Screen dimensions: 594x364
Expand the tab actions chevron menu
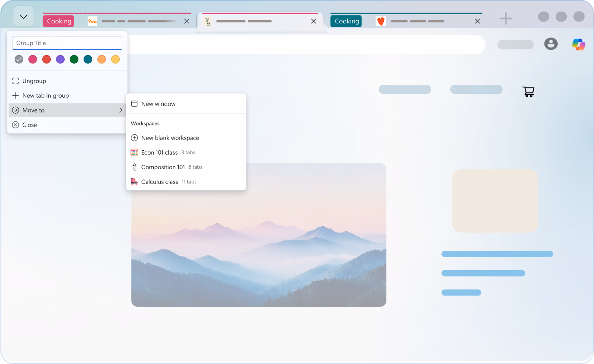click(x=24, y=17)
